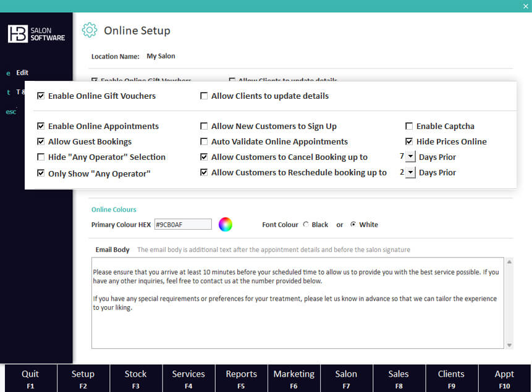
Task: Check the Enable Captcha box
Action: (409, 127)
